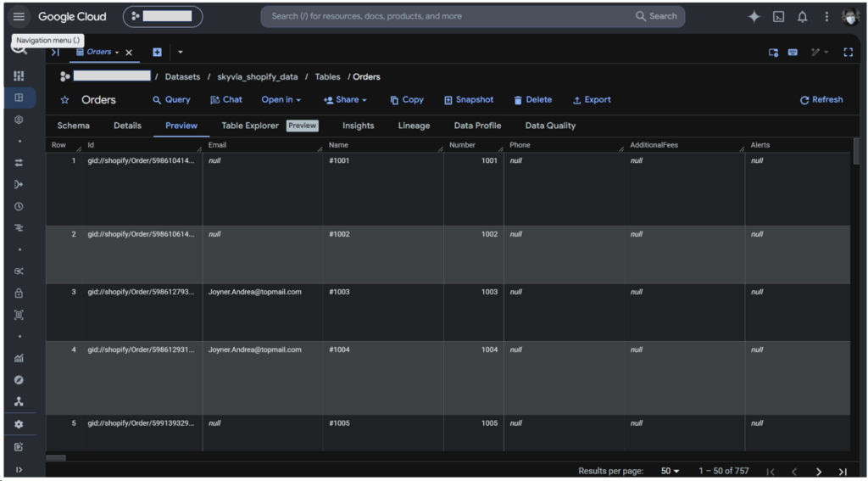Star the Orders table

pyautogui.click(x=64, y=100)
